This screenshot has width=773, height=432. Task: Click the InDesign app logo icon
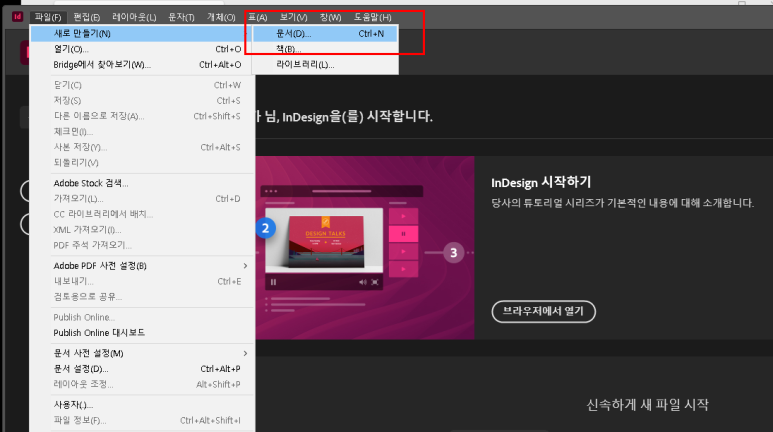coord(17,17)
